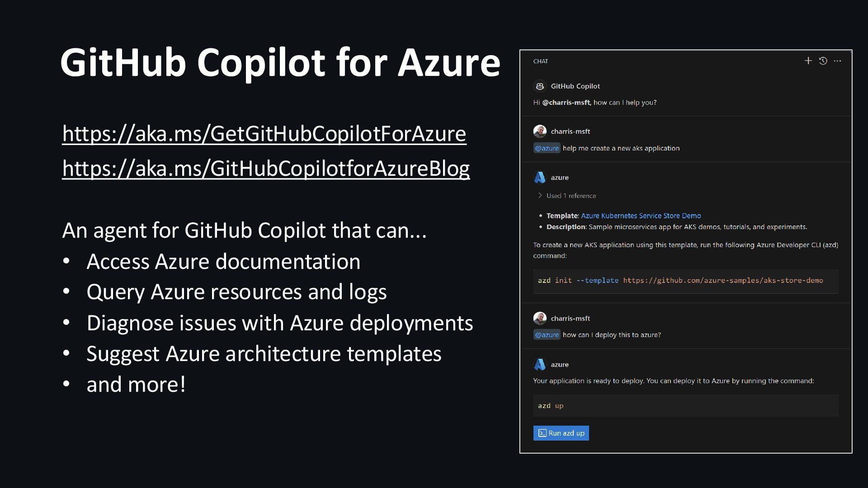The height and width of the screenshot is (488, 868).
Task: Open the chat history clock icon
Action: pos(823,61)
